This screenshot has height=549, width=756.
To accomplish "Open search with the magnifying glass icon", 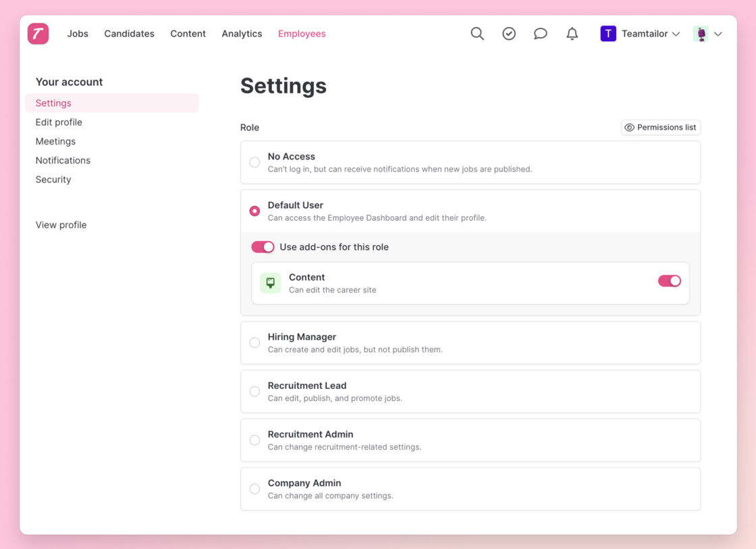I will (x=477, y=34).
